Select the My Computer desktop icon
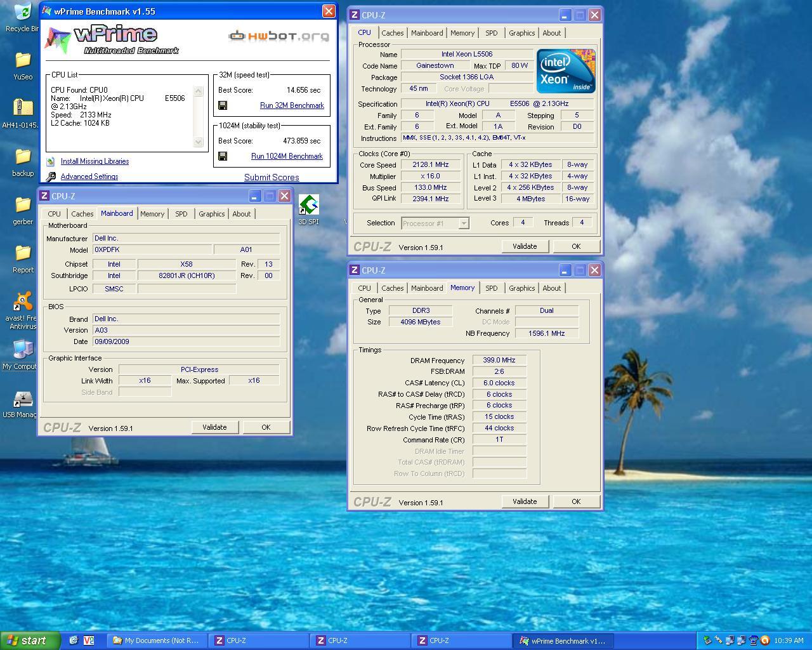812x650 pixels. (x=23, y=349)
